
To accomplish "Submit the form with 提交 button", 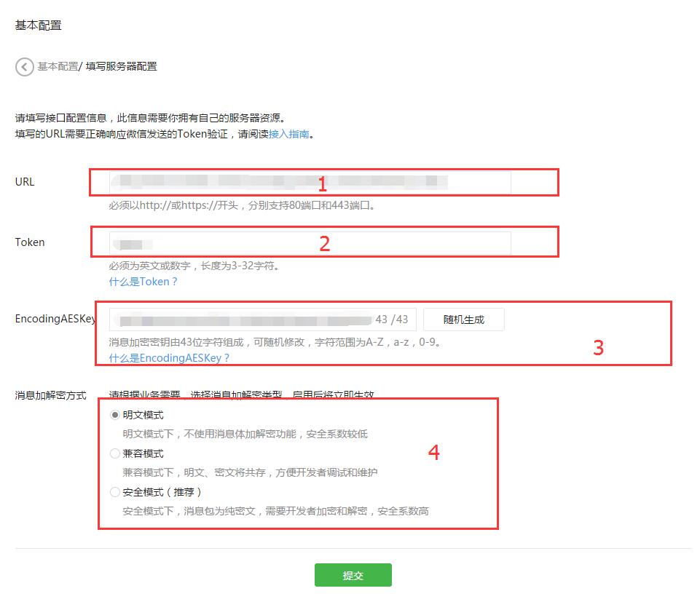I will (353, 575).
